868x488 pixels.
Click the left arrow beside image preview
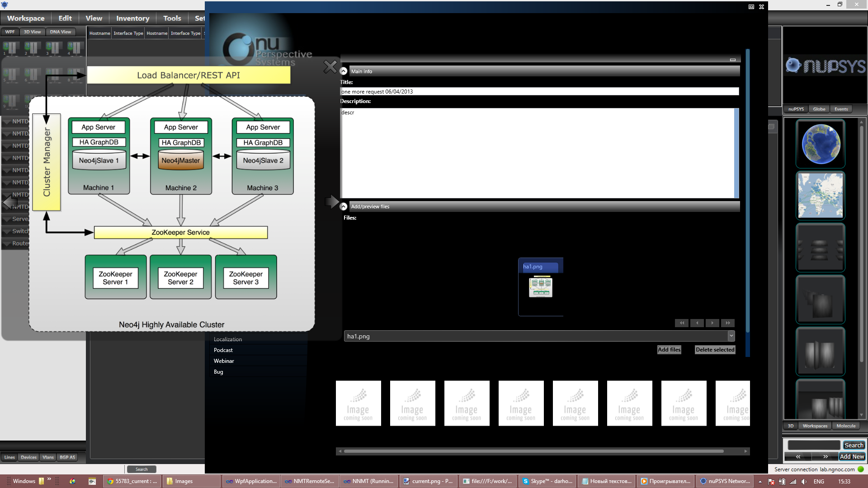pyautogui.click(x=9, y=202)
